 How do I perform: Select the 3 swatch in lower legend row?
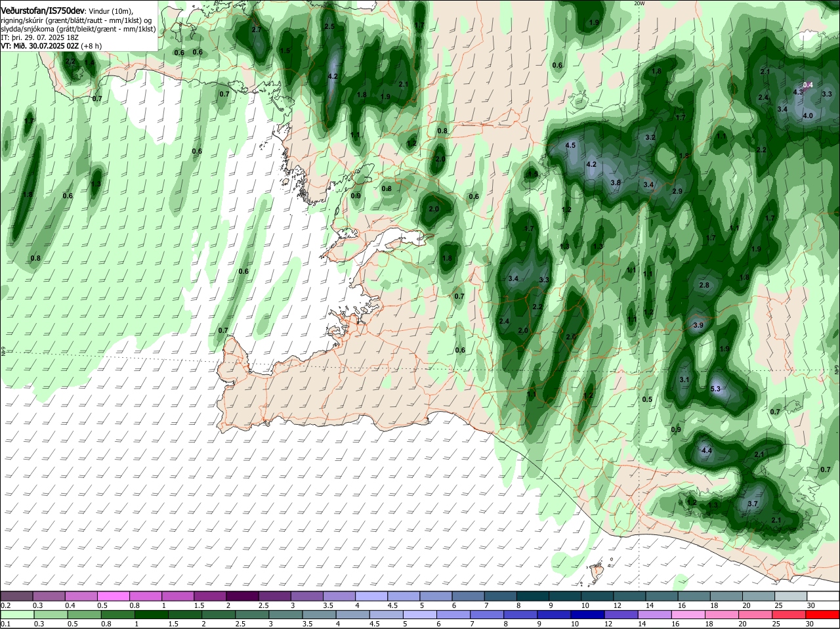(x=285, y=614)
